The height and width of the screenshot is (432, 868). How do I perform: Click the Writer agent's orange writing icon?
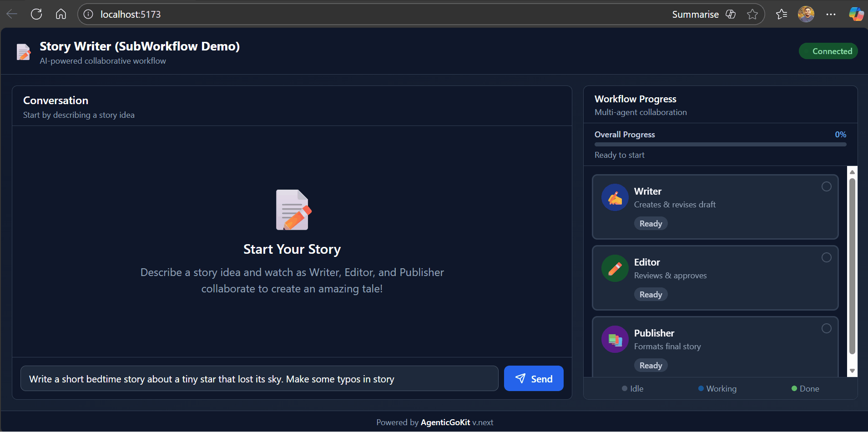point(615,197)
